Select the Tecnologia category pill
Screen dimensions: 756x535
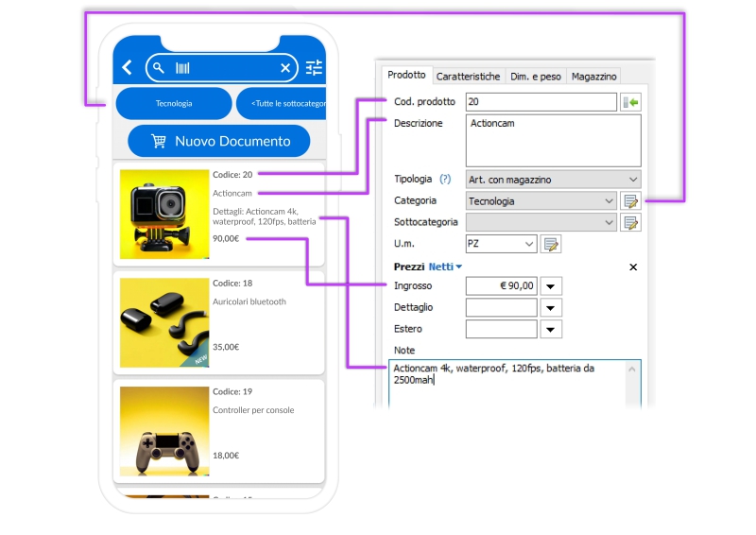click(174, 103)
